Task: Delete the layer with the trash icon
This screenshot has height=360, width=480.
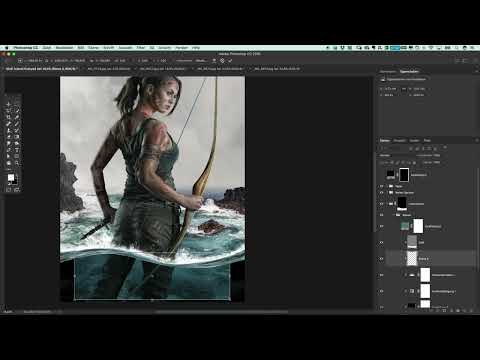Action: coord(471,311)
